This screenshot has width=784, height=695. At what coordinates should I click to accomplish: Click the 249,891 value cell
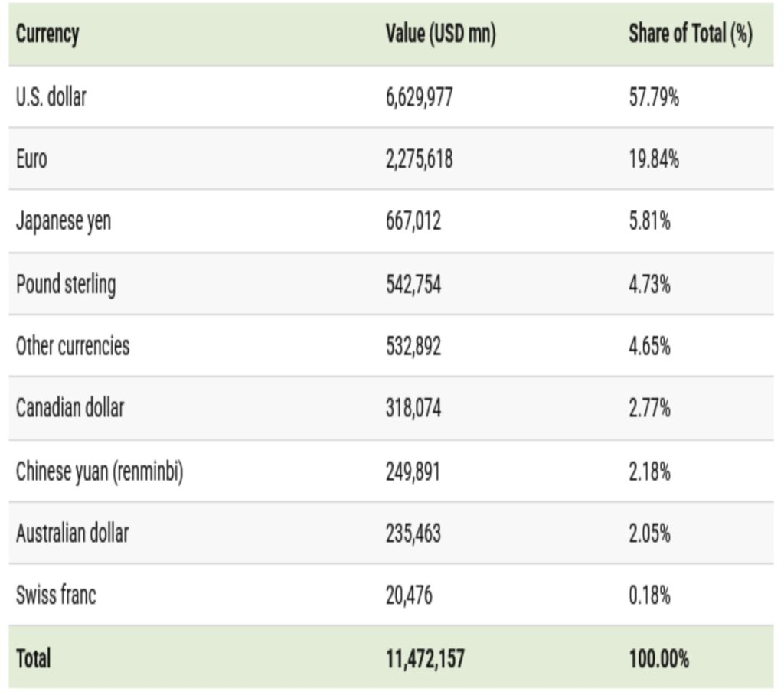(x=413, y=471)
